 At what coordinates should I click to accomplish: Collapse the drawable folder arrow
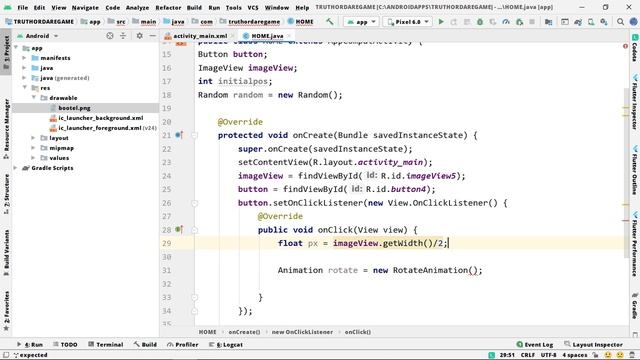pyautogui.click(x=33, y=98)
